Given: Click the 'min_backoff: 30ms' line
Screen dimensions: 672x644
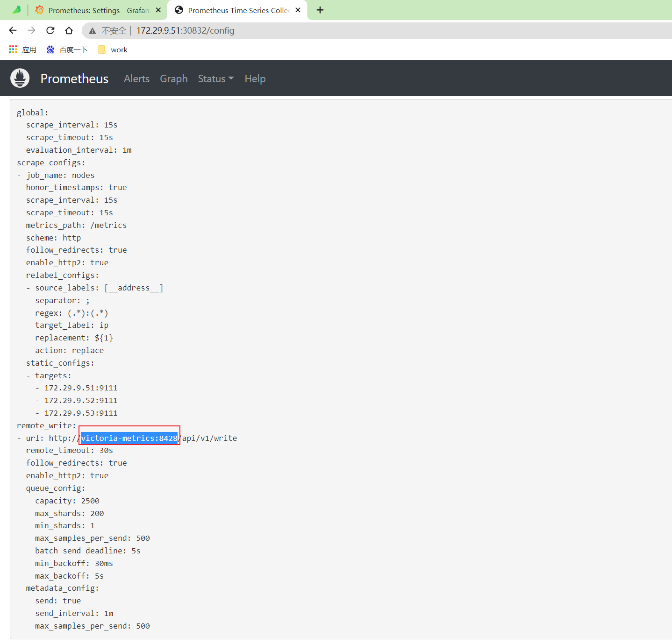Looking at the screenshot, I should (74, 563).
